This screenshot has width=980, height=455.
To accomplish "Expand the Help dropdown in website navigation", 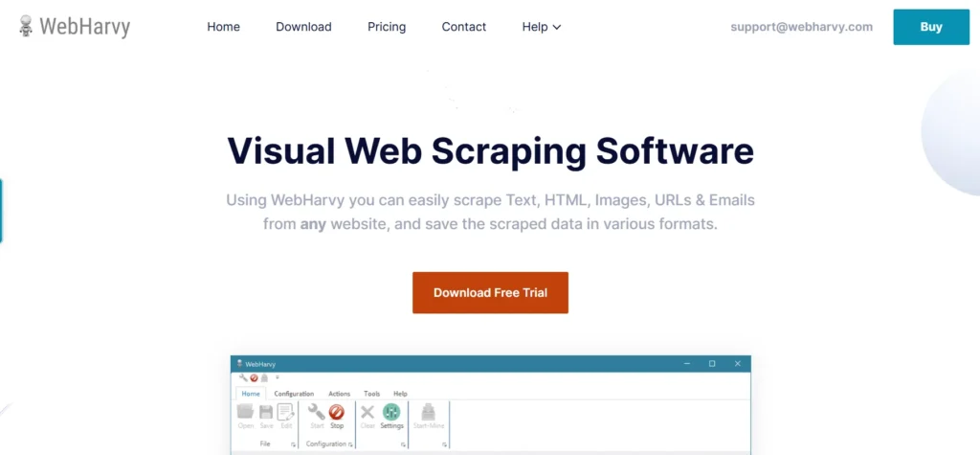I will 542,27.
